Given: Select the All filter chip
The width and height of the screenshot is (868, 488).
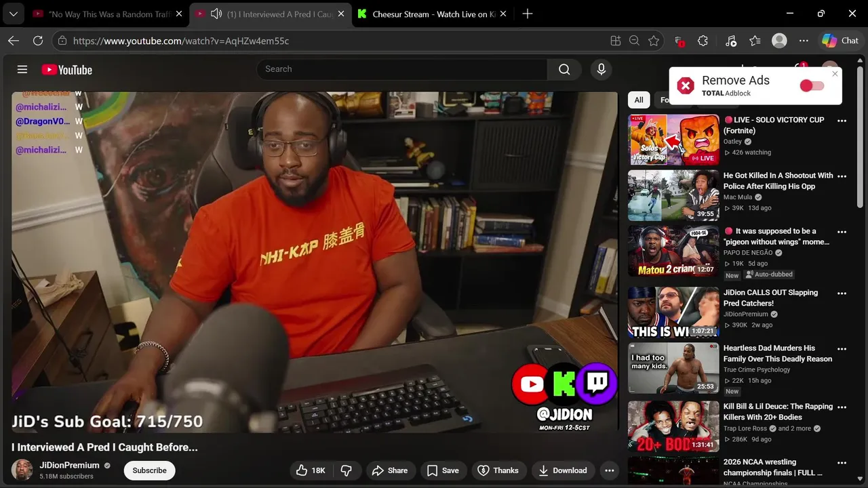Looking at the screenshot, I should (639, 100).
